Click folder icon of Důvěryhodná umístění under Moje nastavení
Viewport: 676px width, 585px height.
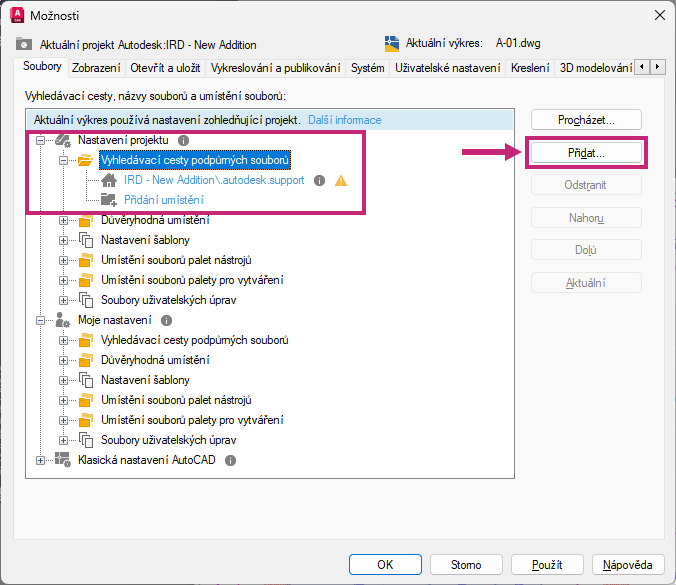86,360
